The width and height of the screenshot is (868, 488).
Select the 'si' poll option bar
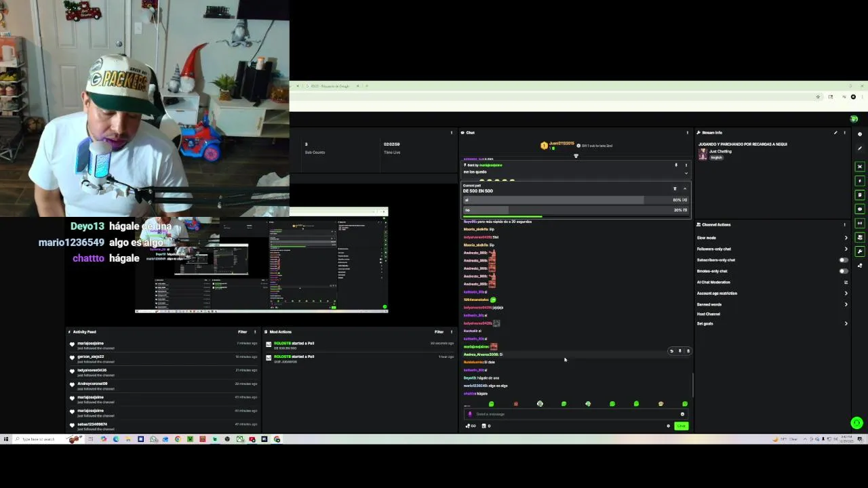click(x=575, y=200)
